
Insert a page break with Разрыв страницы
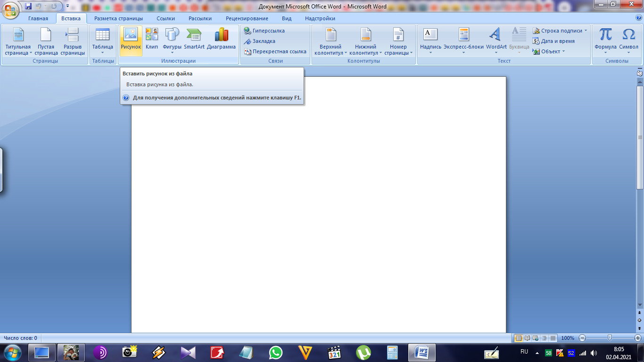pos(73,41)
